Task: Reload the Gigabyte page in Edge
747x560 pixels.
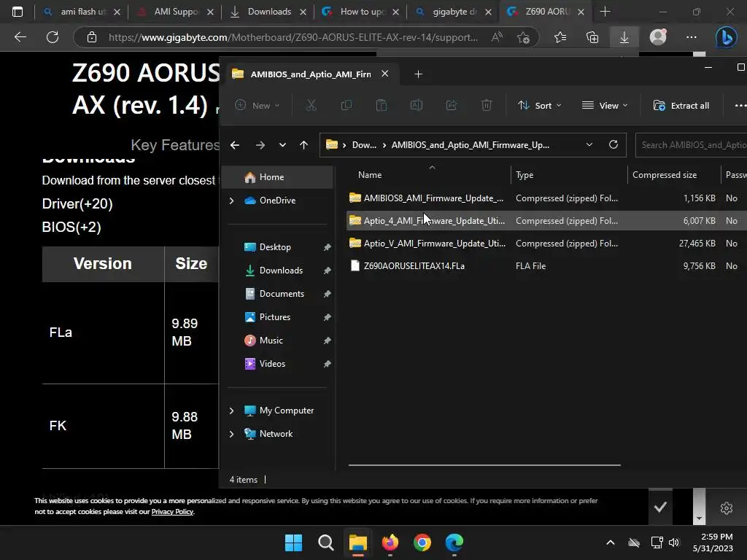Action: (53, 37)
